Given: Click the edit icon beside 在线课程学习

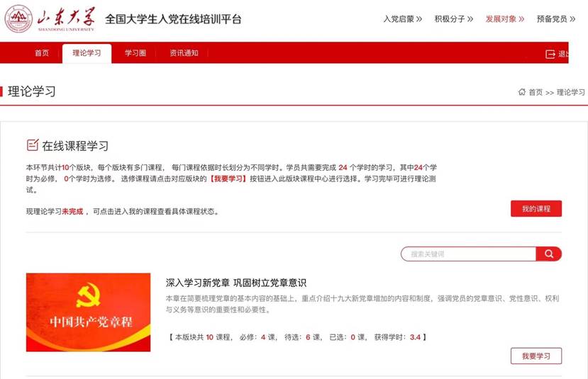Looking at the screenshot, I should (x=32, y=145).
